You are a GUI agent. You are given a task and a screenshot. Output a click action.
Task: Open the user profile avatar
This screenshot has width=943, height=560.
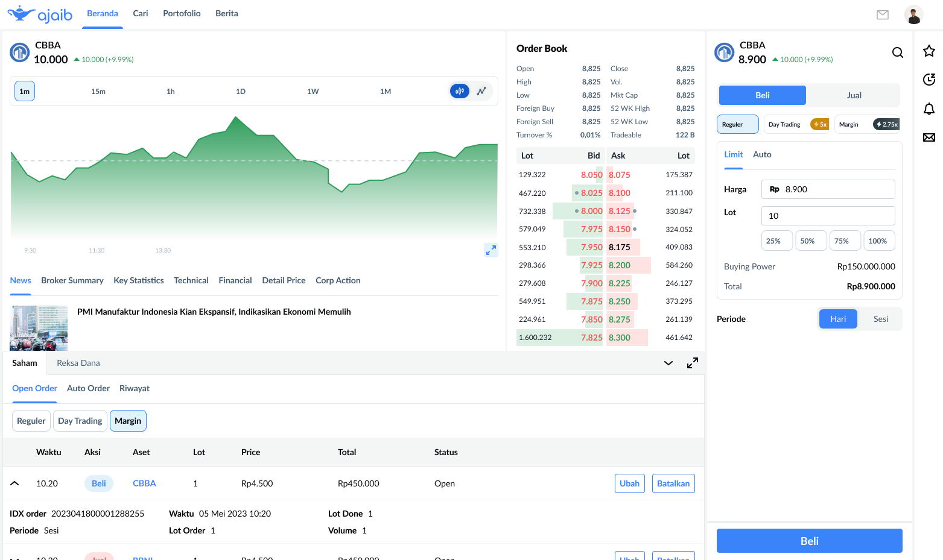point(914,14)
